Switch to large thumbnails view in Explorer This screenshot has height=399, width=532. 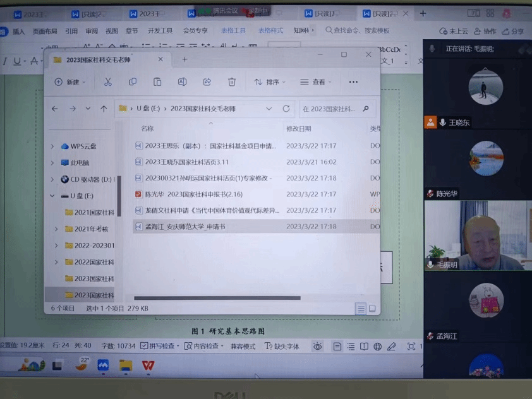pyautogui.click(x=373, y=309)
